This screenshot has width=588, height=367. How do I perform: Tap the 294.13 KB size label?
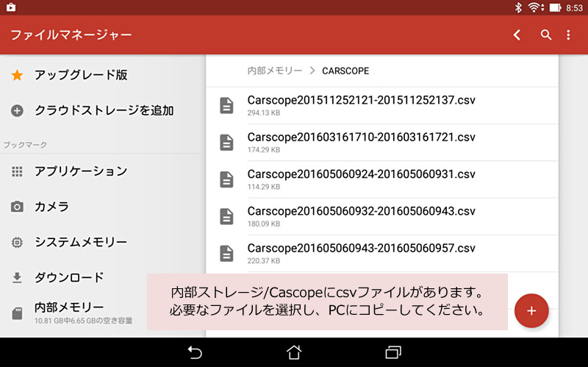[264, 113]
